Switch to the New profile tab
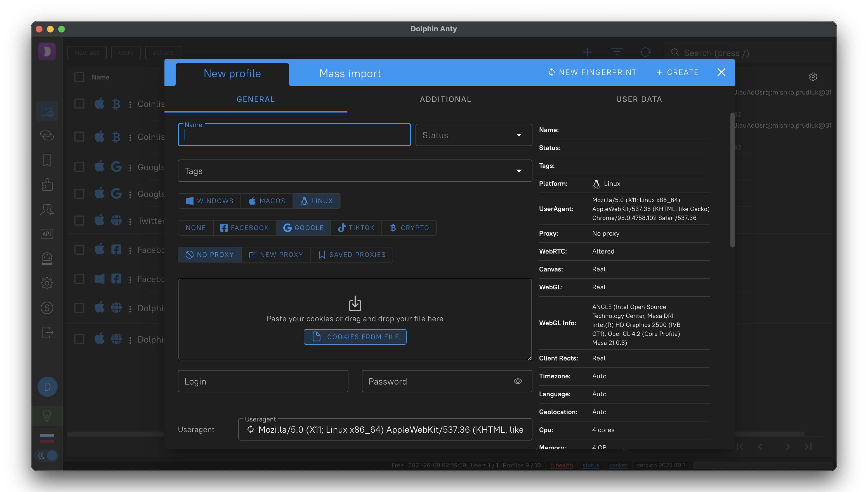 (232, 74)
